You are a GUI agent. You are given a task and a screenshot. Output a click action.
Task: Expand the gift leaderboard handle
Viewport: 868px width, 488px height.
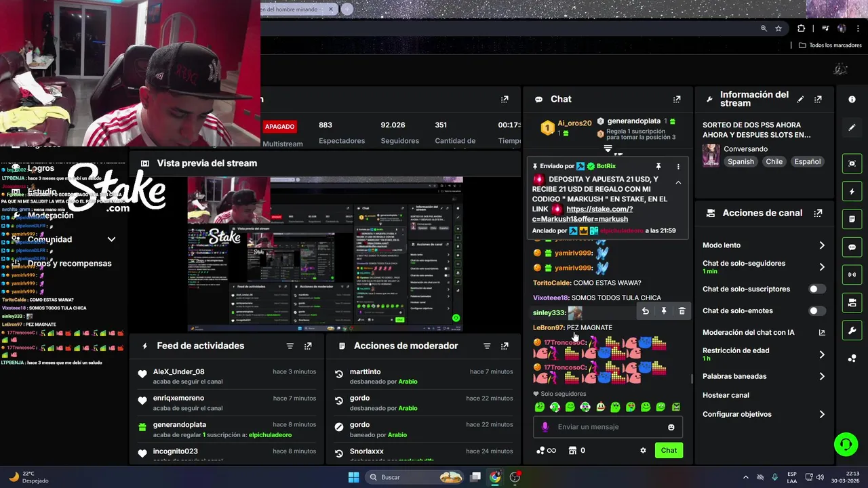coord(608,148)
